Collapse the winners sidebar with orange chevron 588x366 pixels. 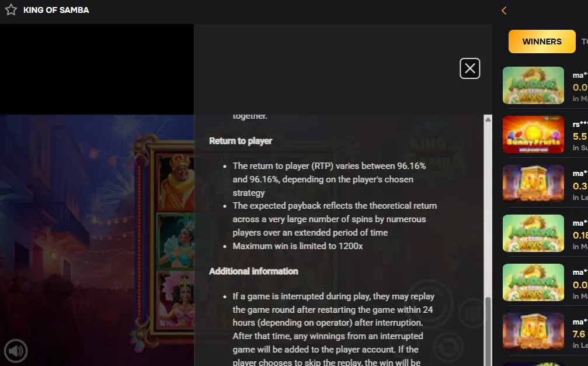(504, 11)
